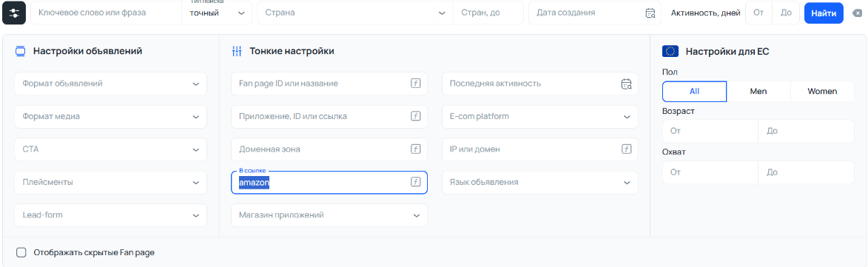Open the Дата создания calendar icon
Image resolution: width=868 pixels, height=267 pixels.
pyautogui.click(x=650, y=13)
